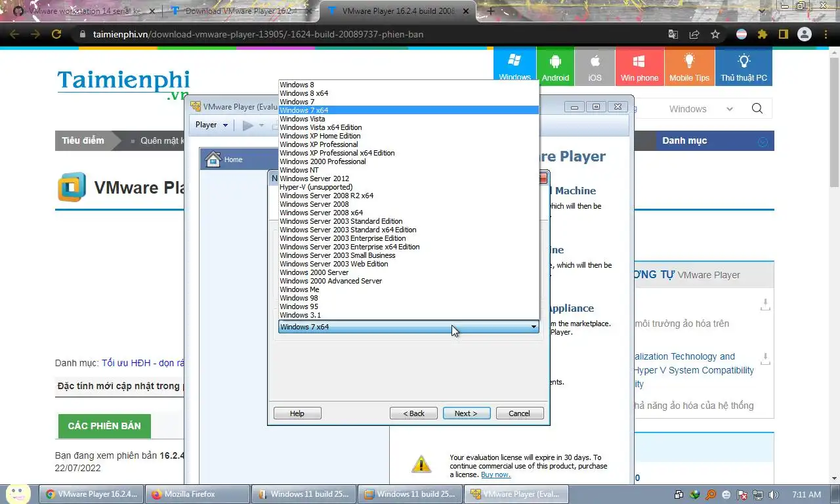Click the volume icon in system tray
This screenshot has height=504, width=840.
pos(773,495)
